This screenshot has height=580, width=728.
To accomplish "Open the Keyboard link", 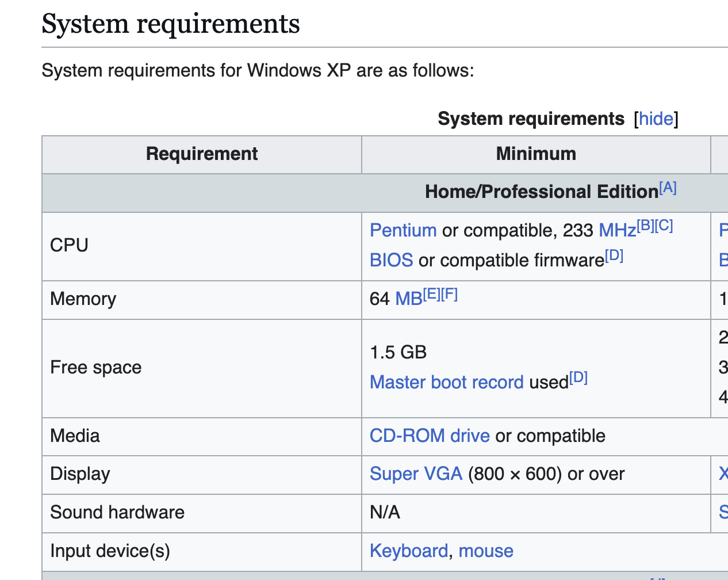I will 408,551.
